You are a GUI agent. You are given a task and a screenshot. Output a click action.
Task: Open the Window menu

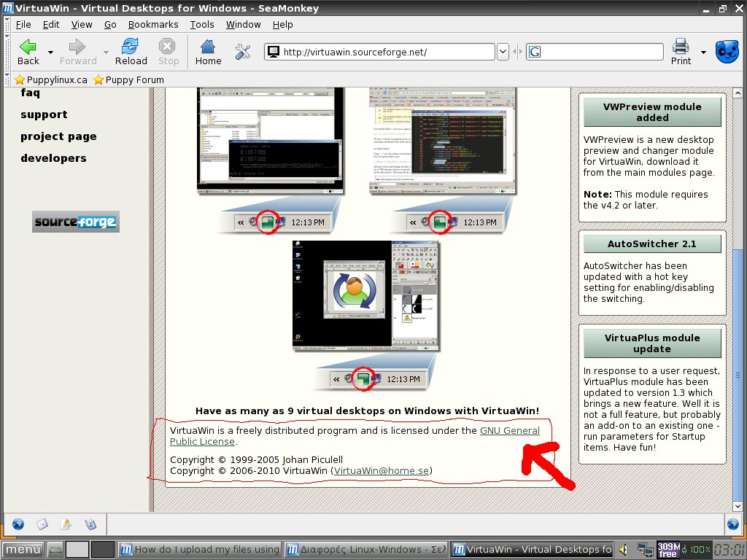[243, 24]
